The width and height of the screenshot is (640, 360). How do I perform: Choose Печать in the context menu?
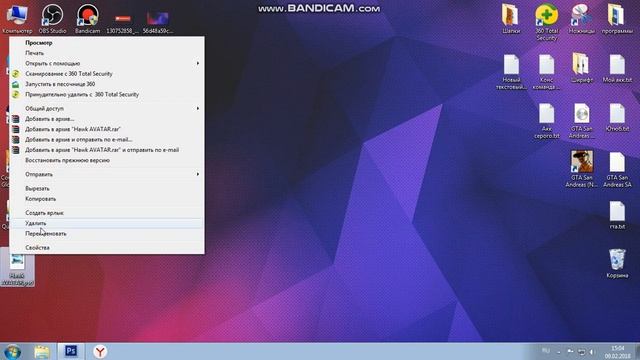(x=107, y=53)
